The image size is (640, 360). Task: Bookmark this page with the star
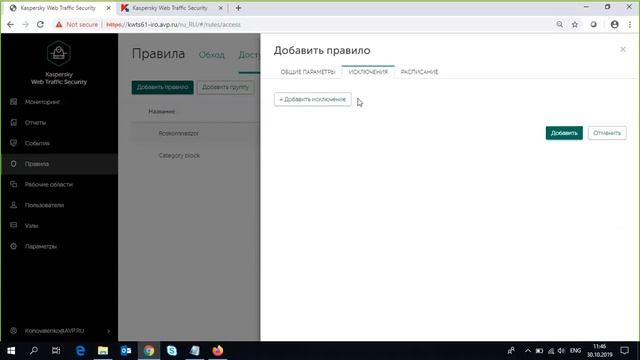575,24
